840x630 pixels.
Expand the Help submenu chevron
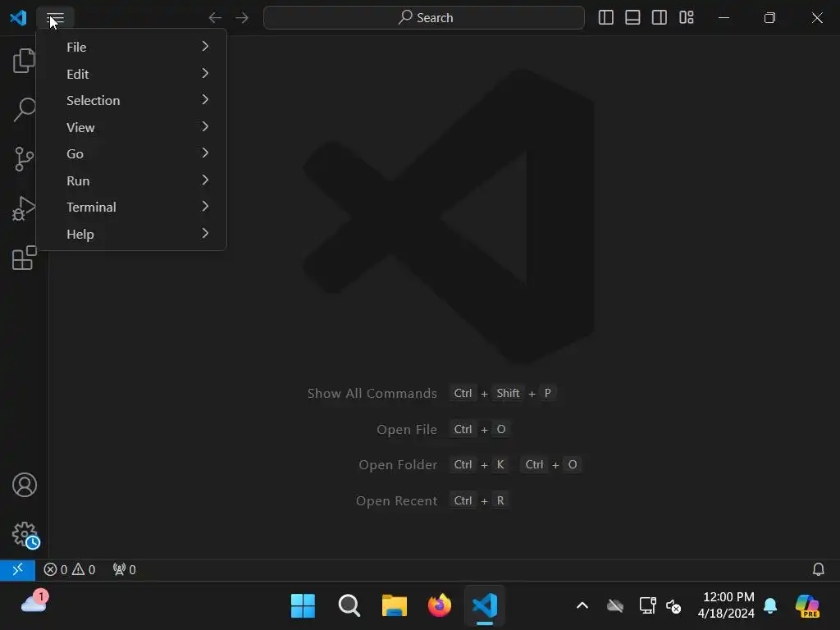tap(205, 233)
